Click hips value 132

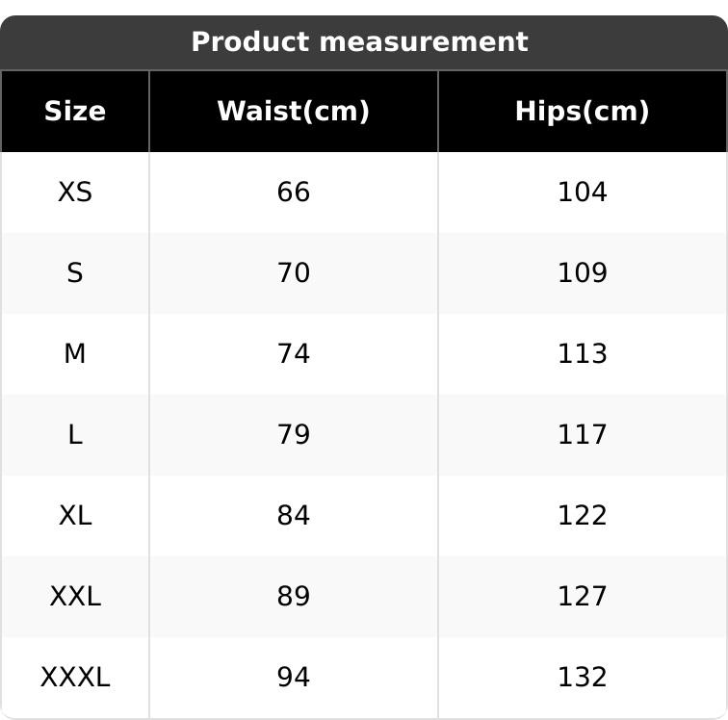tap(583, 678)
